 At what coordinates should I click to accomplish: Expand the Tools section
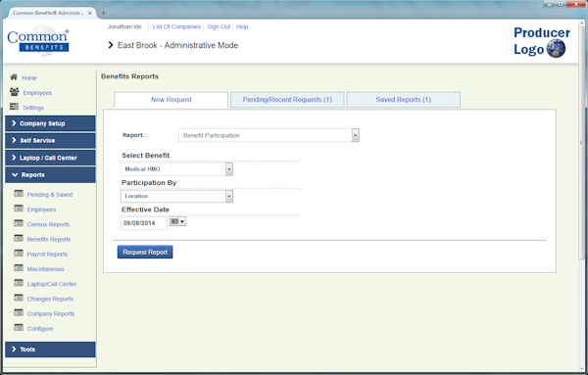[50, 350]
